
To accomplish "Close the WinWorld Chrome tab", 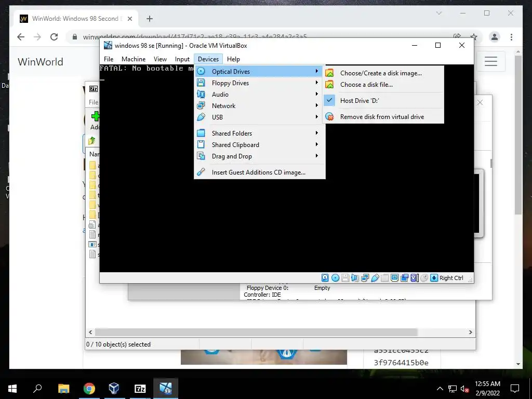I will pos(129,19).
